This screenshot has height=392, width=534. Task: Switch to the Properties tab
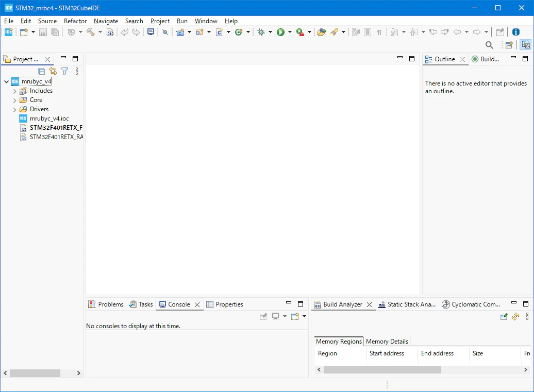[225, 304]
